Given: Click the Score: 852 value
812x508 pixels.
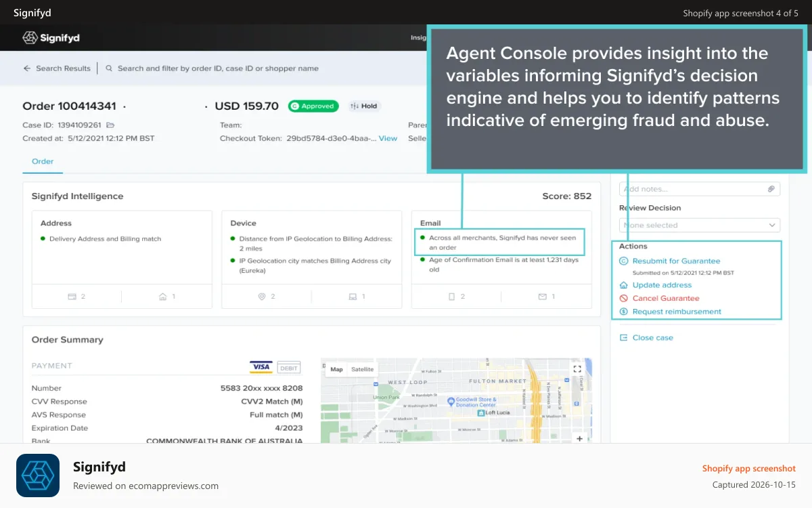Looking at the screenshot, I should coord(567,196).
